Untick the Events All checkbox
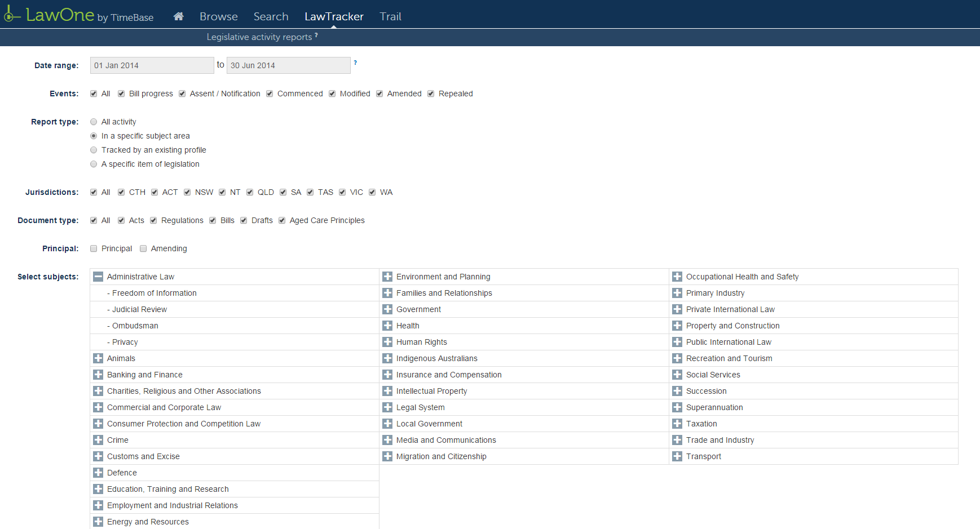 (94, 94)
